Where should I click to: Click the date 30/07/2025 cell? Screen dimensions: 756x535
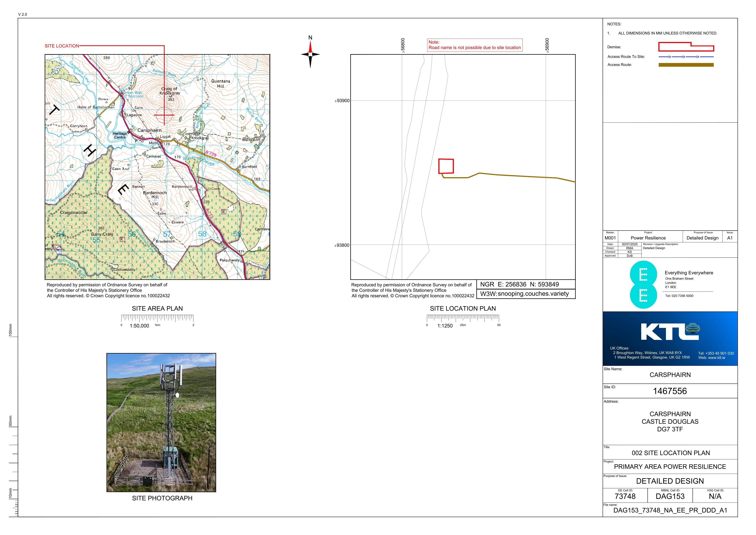point(630,244)
